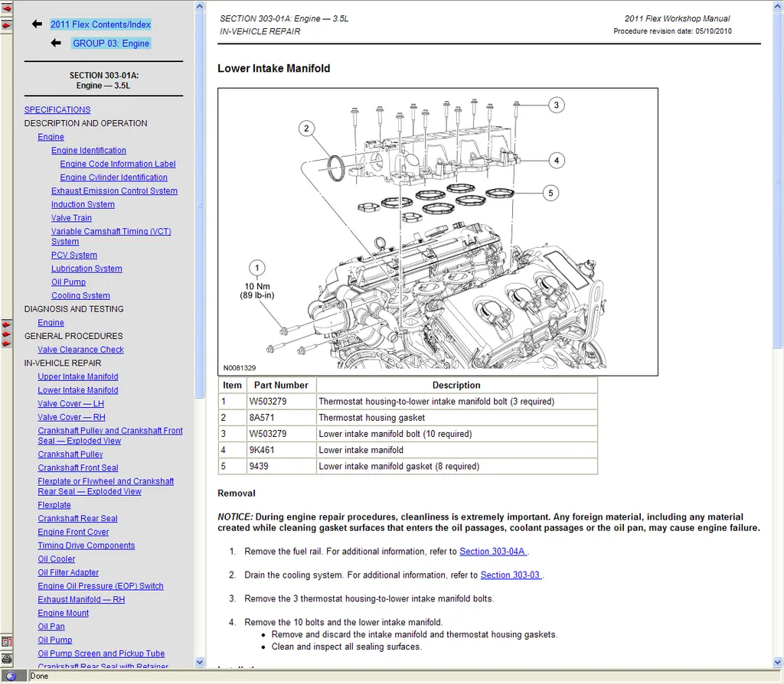This screenshot has height=684, width=784.
Task: Click the navigation pane scrollbar thumb
Action: 200,205
